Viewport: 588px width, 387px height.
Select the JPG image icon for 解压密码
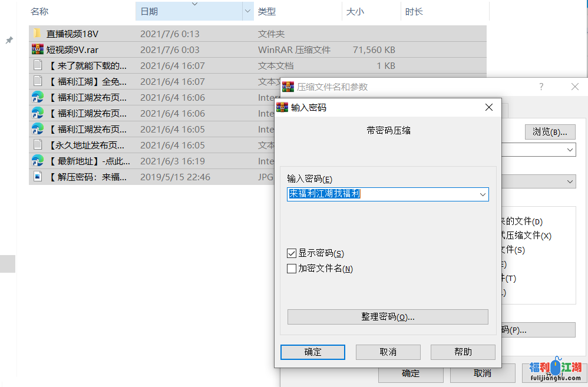tap(37, 177)
